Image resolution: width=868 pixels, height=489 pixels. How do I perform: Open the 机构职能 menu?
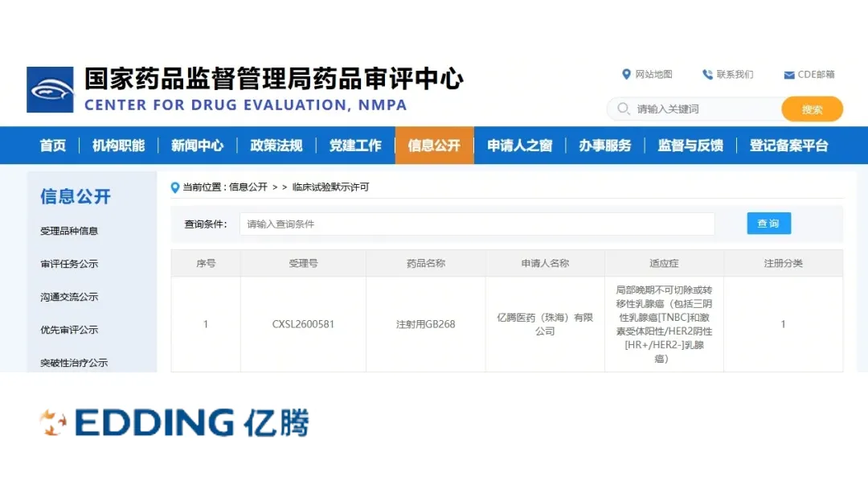pos(118,146)
